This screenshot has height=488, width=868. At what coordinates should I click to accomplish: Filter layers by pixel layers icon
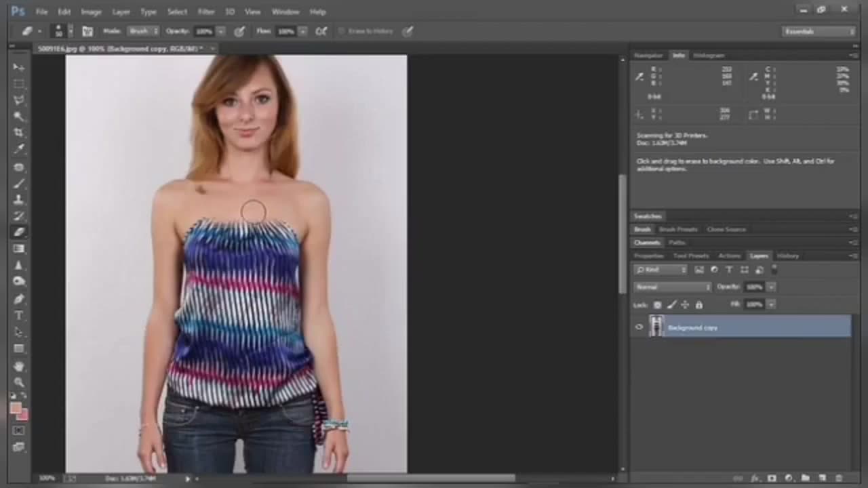tap(699, 270)
